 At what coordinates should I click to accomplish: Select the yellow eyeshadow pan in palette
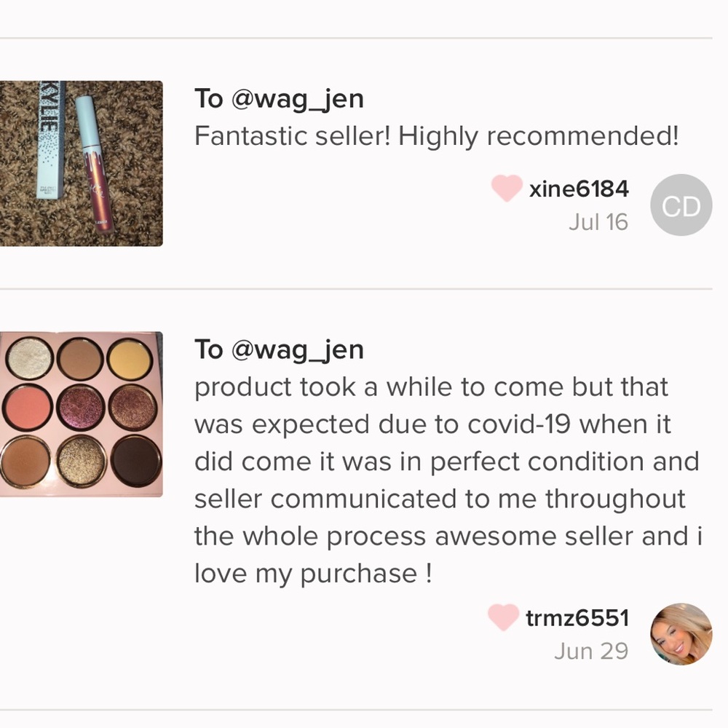(x=130, y=360)
